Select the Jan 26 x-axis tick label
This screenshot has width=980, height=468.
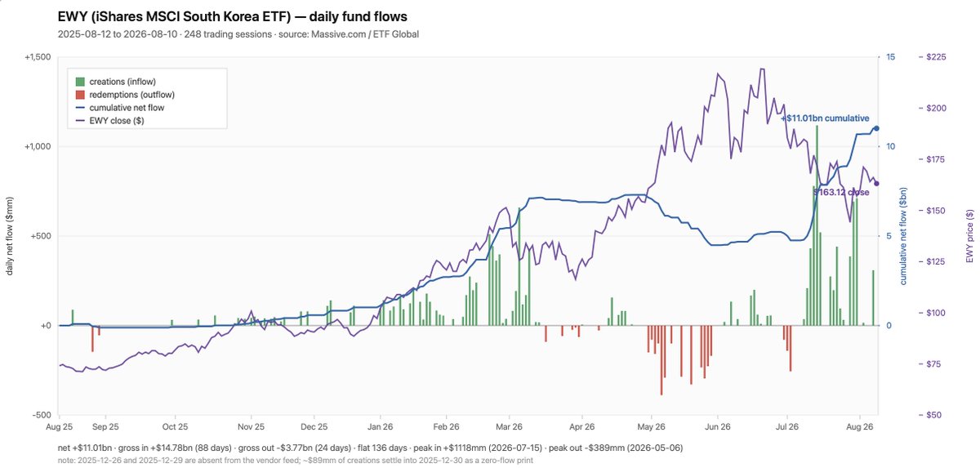pyautogui.click(x=380, y=426)
